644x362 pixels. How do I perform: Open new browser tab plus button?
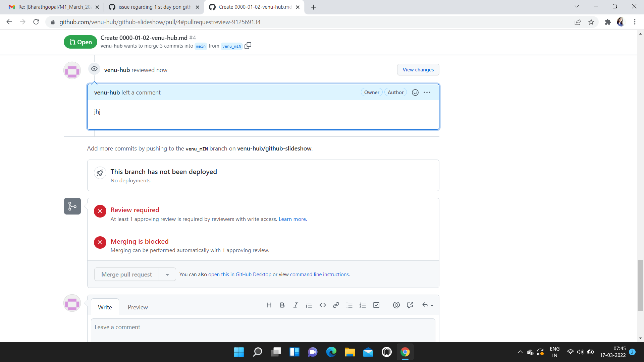point(313,7)
